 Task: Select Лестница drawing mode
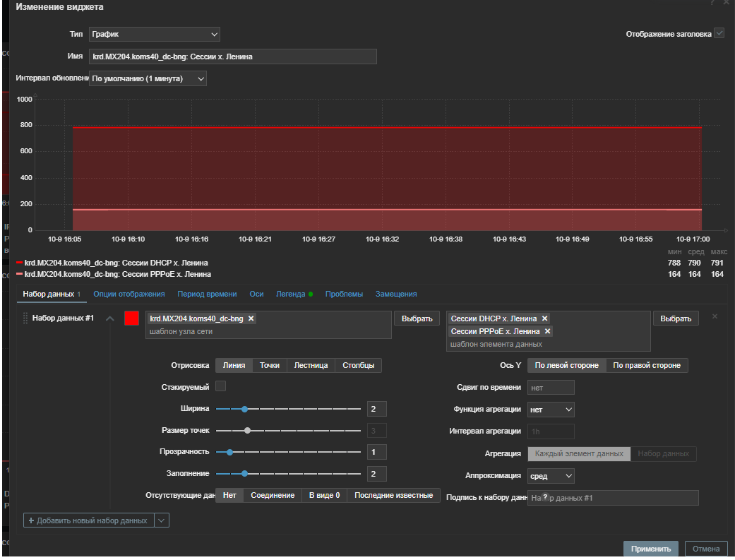(311, 365)
